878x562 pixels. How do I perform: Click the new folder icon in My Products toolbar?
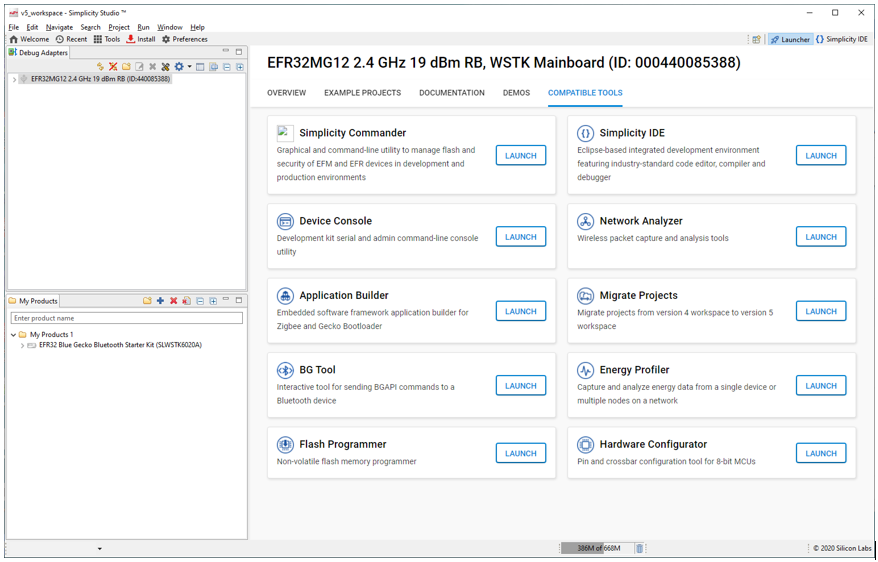coord(147,301)
